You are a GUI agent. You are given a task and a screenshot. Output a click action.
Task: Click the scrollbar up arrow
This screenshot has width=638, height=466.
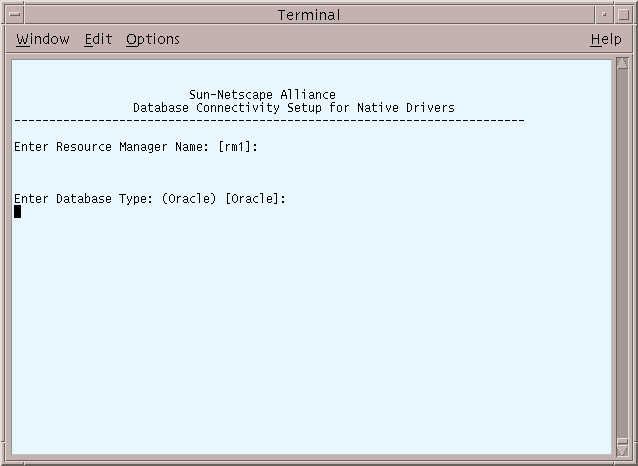point(622,63)
